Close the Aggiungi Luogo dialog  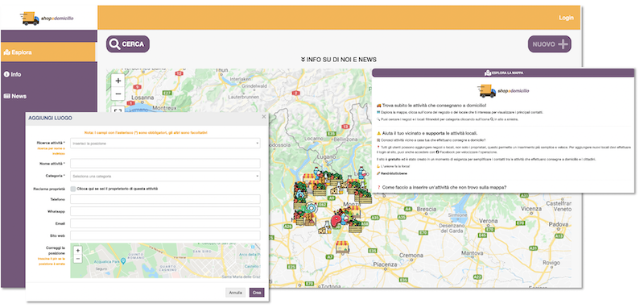(264, 117)
